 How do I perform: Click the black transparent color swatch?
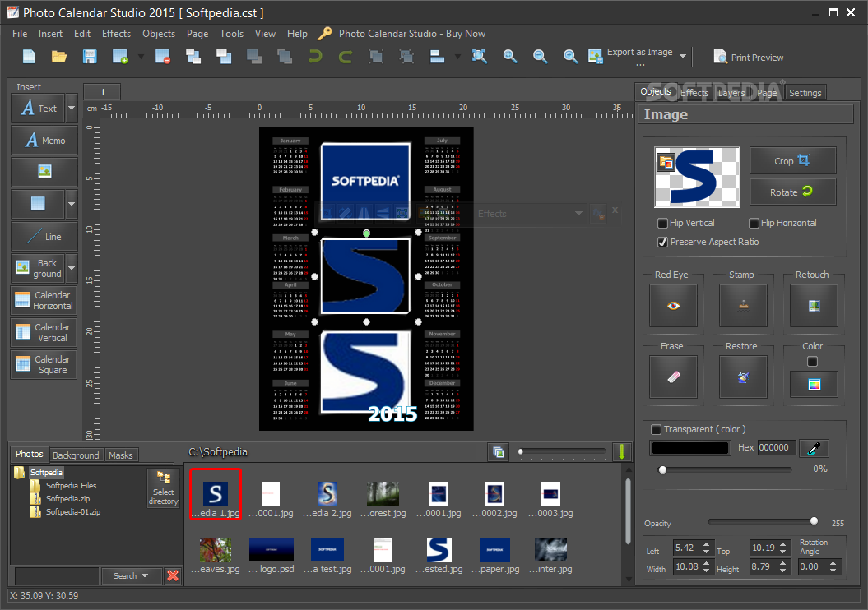[x=690, y=448]
